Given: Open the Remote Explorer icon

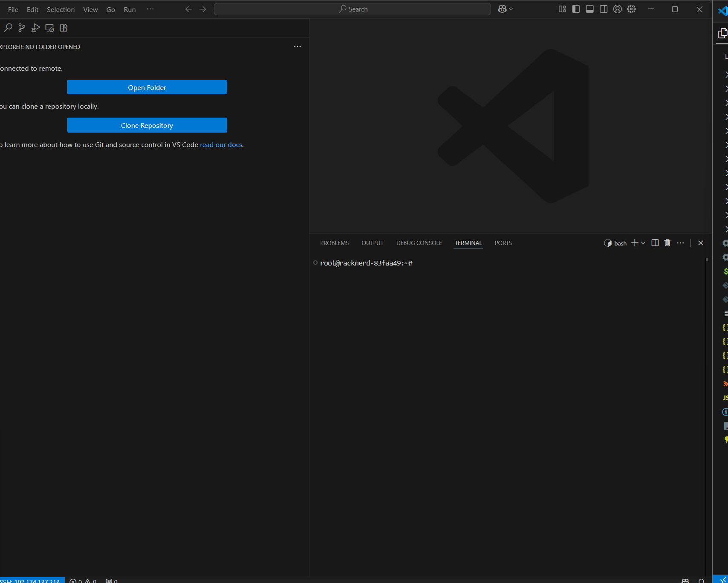Looking at the screenshot, I should (49, 28).
